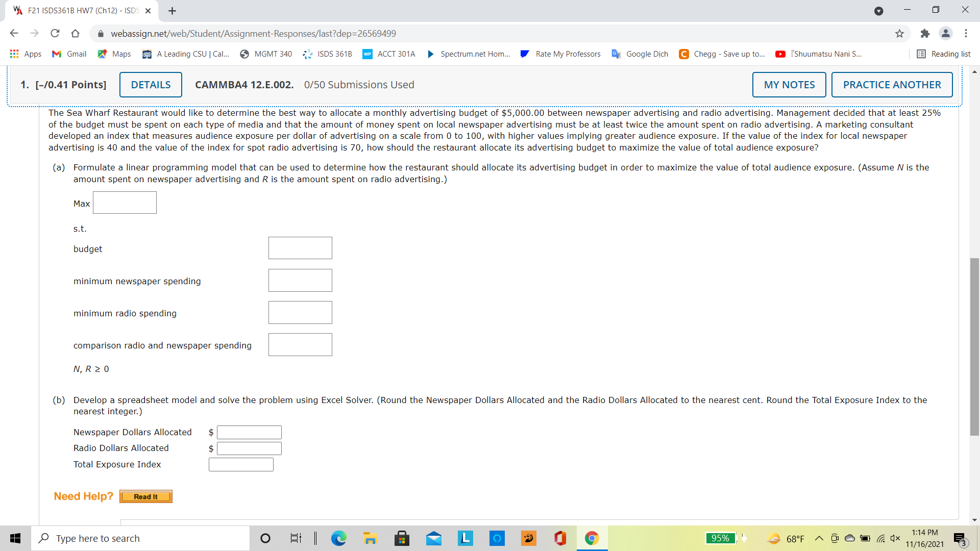Open the Chrome profile menu
This screenshot has width=980, height=551.
[946, 33]
